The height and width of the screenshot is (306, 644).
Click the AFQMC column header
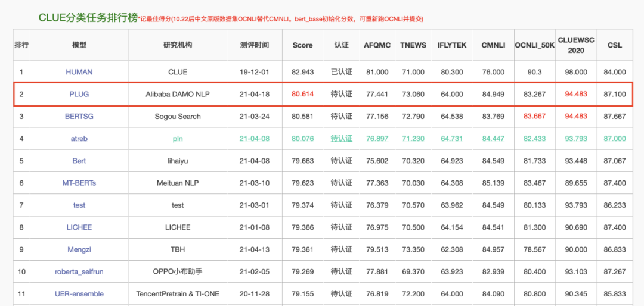[x=377, y=45]
